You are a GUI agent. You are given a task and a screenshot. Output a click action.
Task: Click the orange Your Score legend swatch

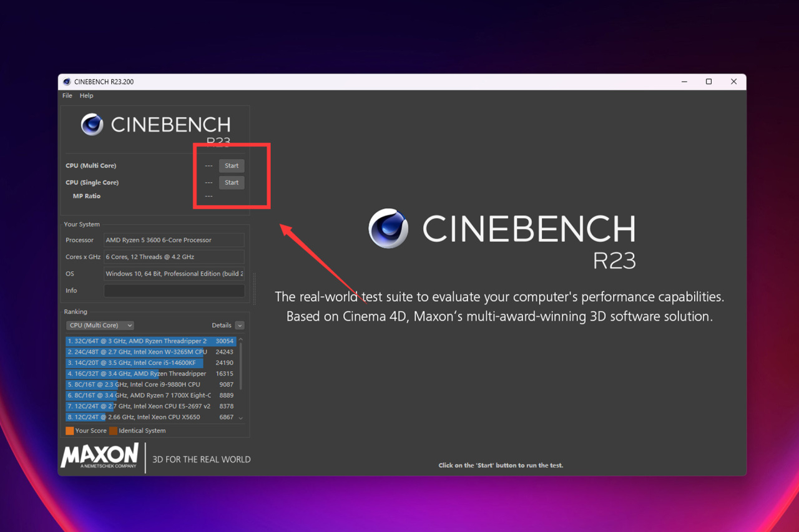(70, 431)
